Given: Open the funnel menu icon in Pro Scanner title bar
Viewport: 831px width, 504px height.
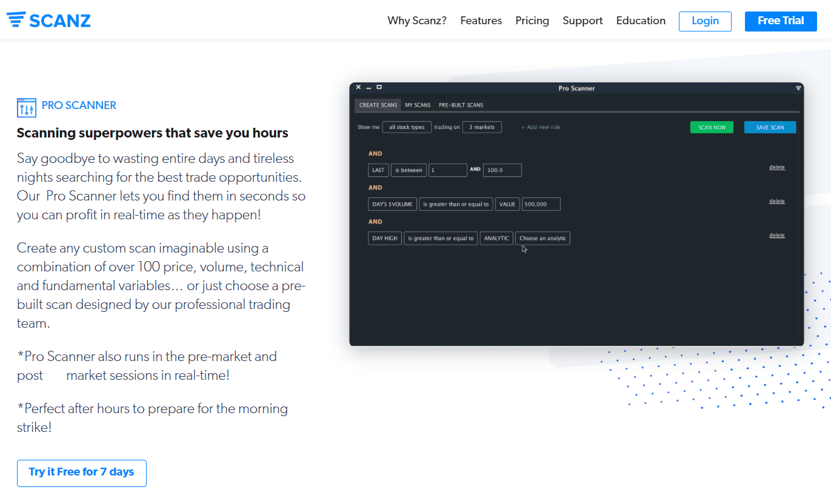Looking at the screenshot, I should pos(798,88).
